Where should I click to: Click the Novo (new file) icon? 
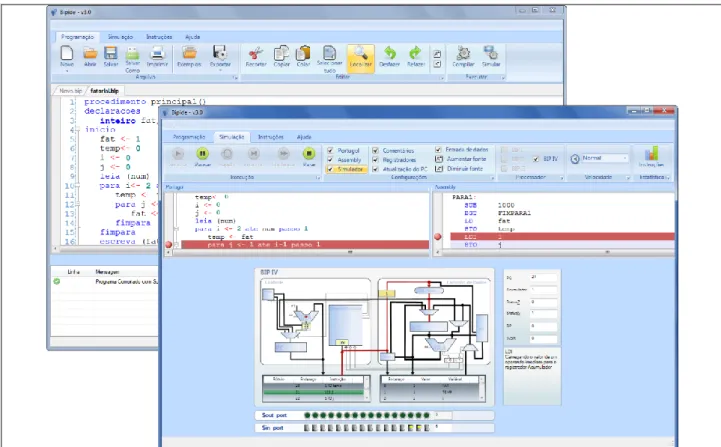(x=67, y=53)
